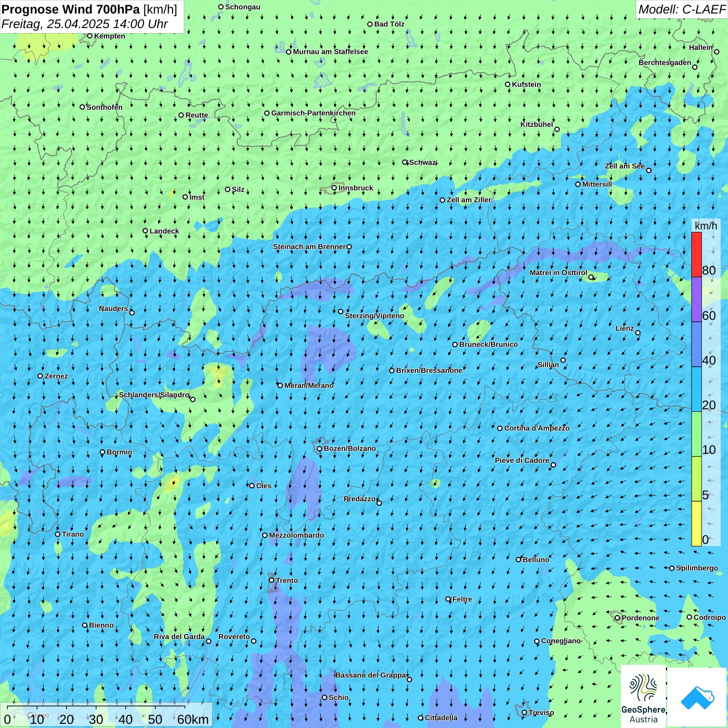
Task: Click the Steinach am Brenner marker
Action: [349, 247]
